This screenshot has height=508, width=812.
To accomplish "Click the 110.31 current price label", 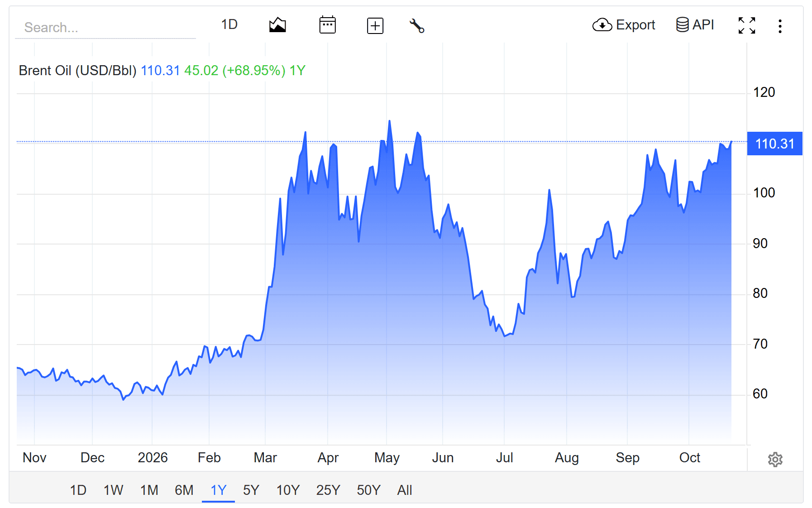I will point(774,144).
